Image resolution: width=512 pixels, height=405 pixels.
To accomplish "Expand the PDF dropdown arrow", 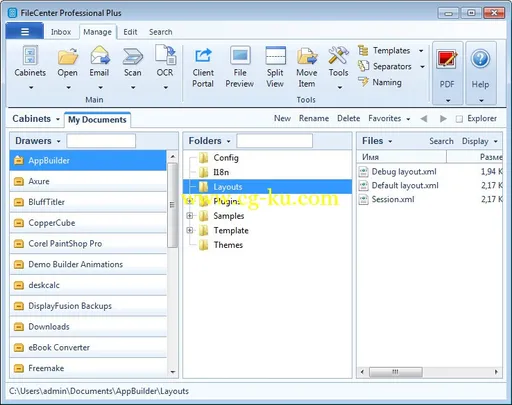I will [448, 100].
